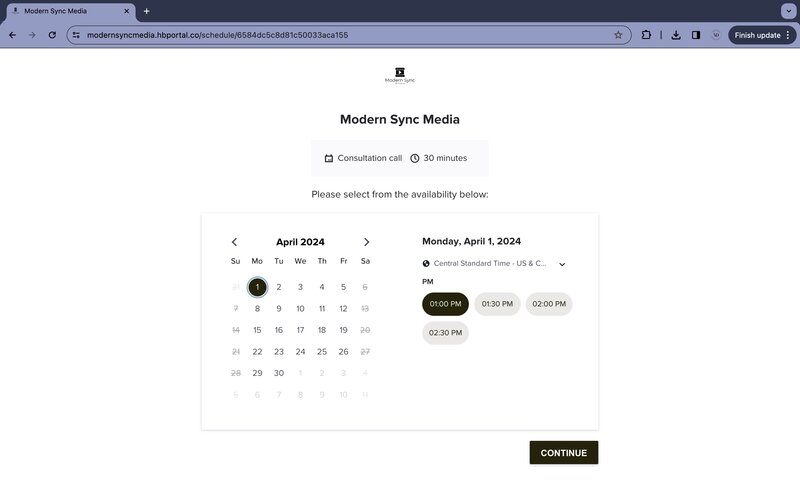The width and height of the screenshot is (800, 500).
Task: Select April 15 on the calendar
Action: pyautogui.click(x=257, y=330)
